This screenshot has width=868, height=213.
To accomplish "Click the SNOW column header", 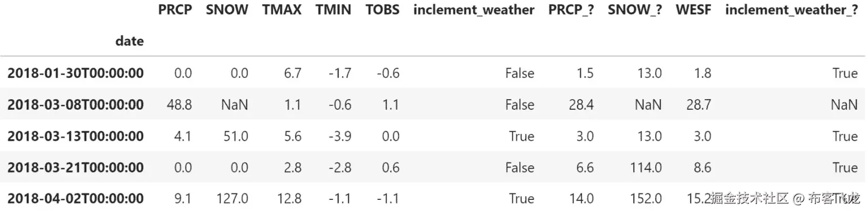I will 227,10.
